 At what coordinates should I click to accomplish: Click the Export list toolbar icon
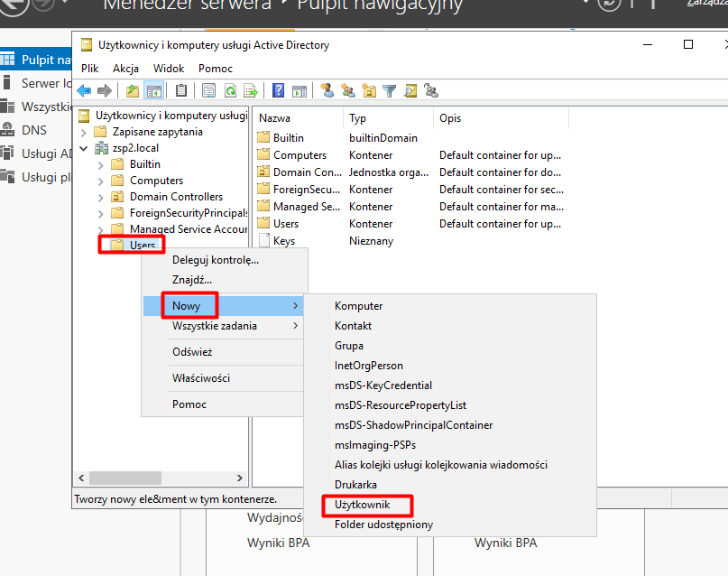[251, 90]
